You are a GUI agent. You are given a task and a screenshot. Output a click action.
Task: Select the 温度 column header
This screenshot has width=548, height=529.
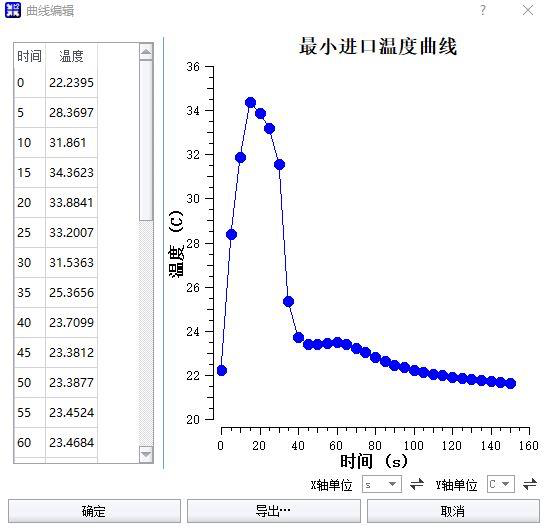pyautogui.click(x=71, y=56)
